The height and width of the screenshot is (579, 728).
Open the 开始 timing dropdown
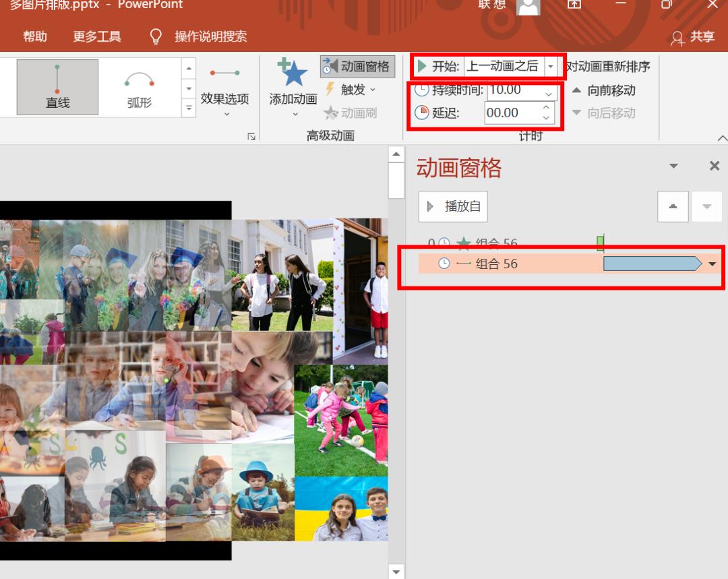click(x=551, y=65)
